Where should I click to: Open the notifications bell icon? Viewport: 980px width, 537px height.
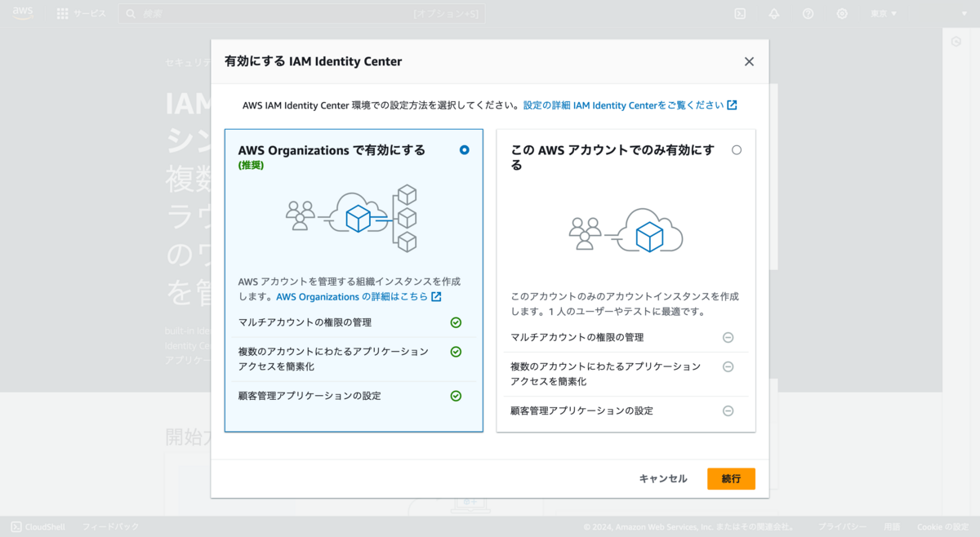tap(774, 14)
